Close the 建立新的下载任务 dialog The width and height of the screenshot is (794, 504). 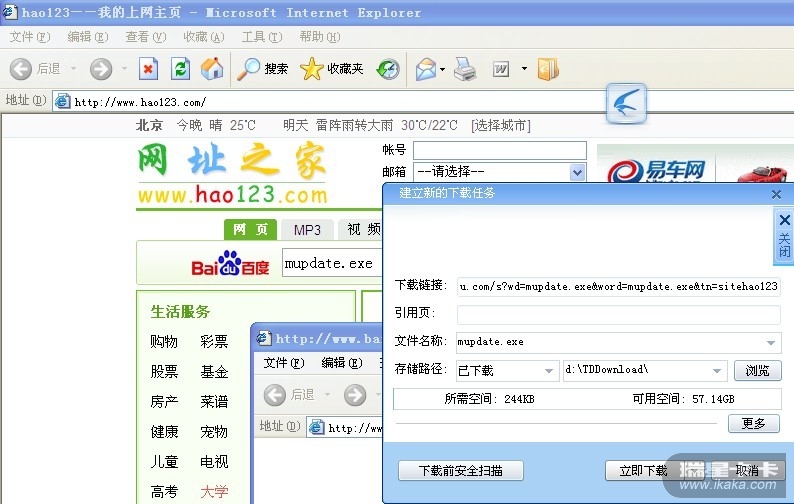pyautogui.click(x=776, y=195)
